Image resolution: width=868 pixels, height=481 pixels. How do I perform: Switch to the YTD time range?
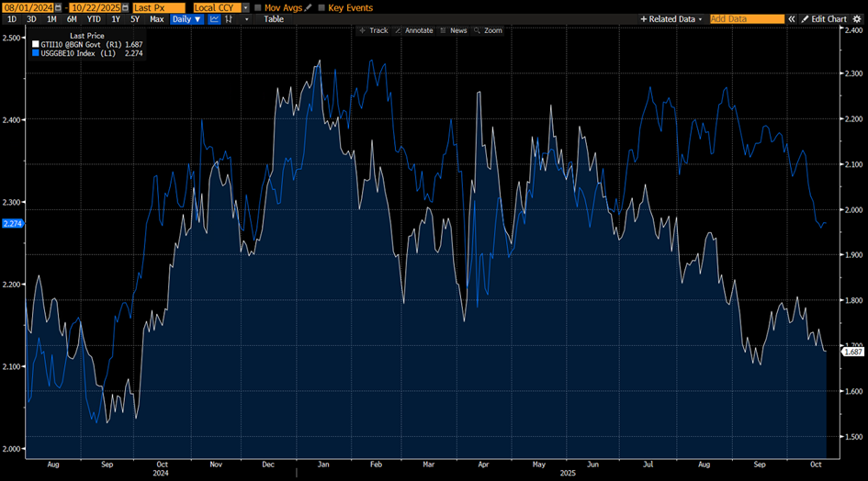[94, 18]
